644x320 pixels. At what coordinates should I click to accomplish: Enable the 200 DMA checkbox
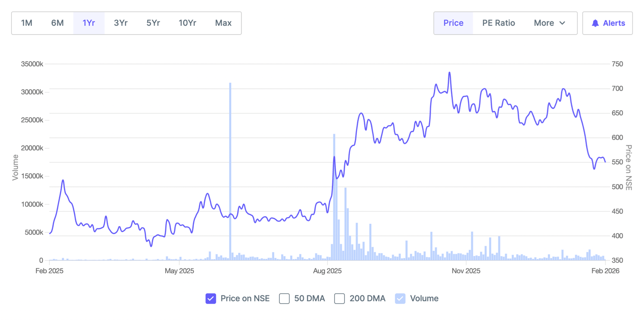click(x=340, y=299)
